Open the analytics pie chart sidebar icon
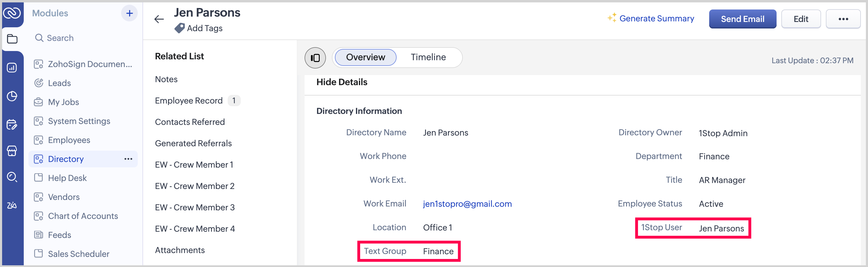 [12, 96]
